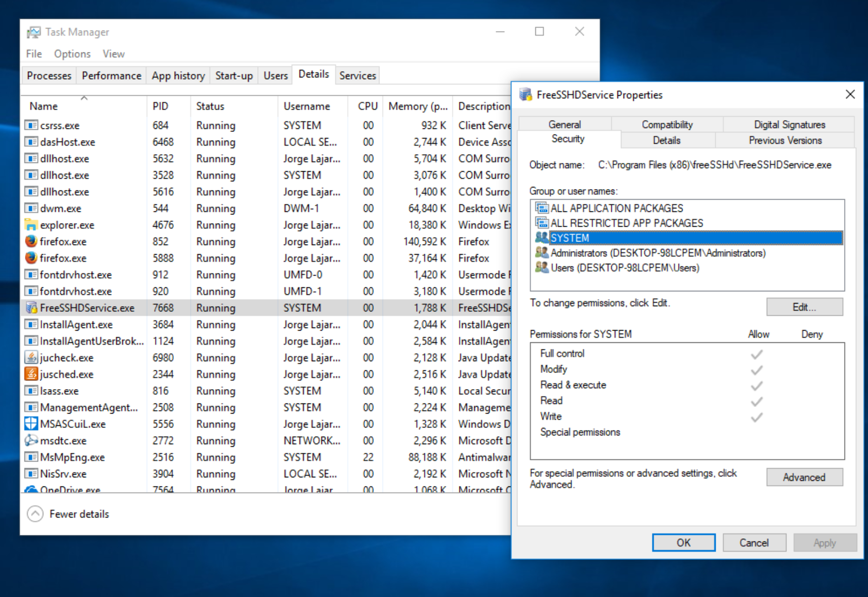Click the Administrators group icon

click(x=542, y=252)
